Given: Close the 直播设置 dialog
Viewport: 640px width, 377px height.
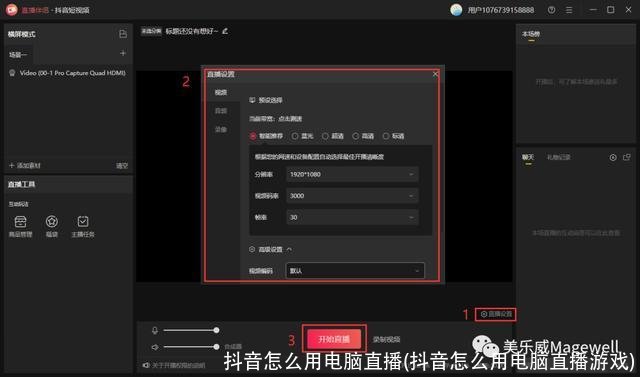Looking at the screenshot, I should pos(435,74).
